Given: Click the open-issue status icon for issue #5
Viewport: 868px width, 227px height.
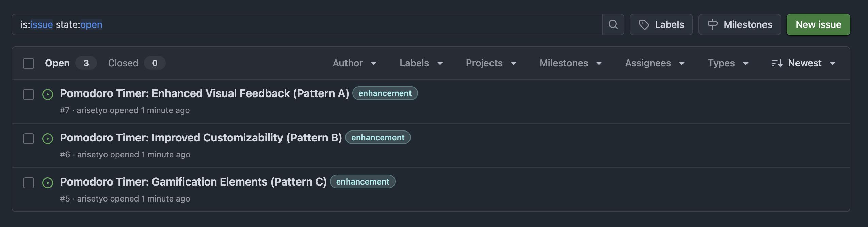Looking at the screenshot, I should (x=48, y=183).
